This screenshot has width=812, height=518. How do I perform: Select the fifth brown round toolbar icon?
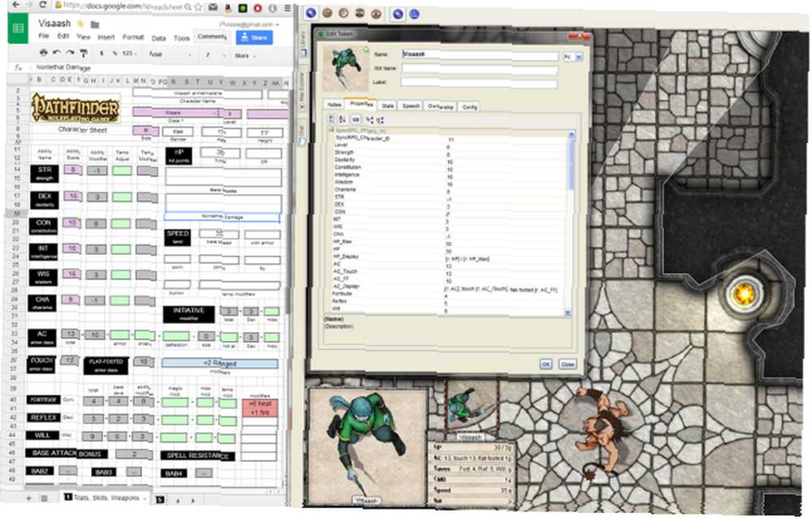(x=376, y=14)
